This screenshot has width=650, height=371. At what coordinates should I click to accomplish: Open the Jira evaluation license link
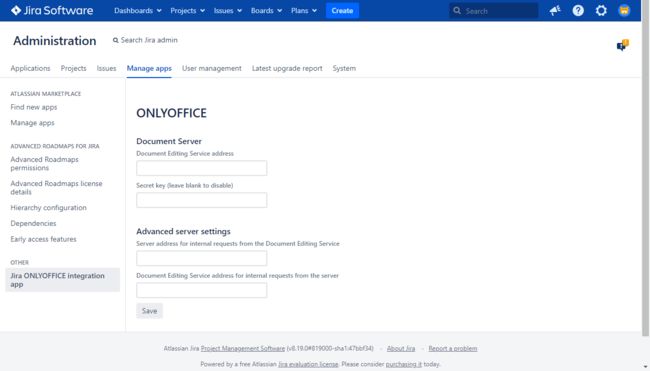click(x=308, y=364)
